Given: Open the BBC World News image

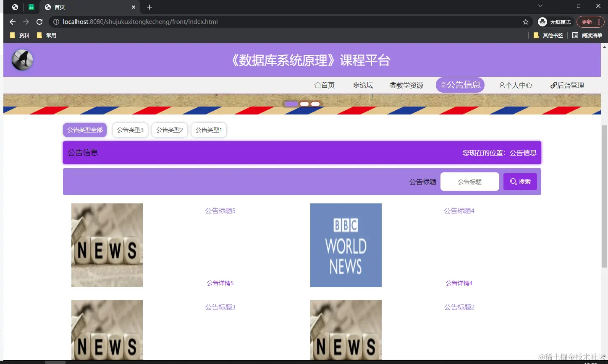Looking at the screenshot, I should 346,245.
